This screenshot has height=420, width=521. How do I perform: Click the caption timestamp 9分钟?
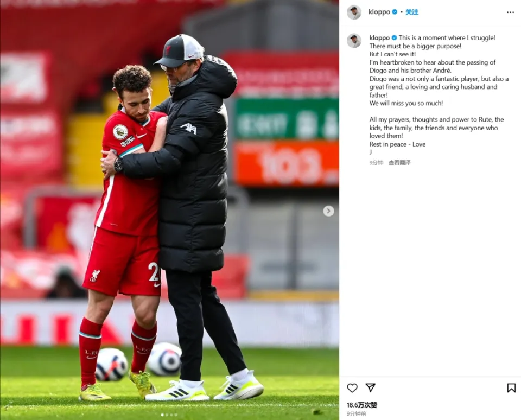click(x=376, y=162)
